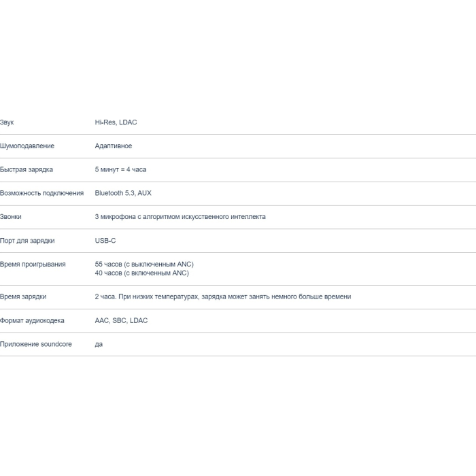The height and width of the screenshot is (476, 476).
Task: Click the "Возможность подключения" label
Action: click(41, 193)
